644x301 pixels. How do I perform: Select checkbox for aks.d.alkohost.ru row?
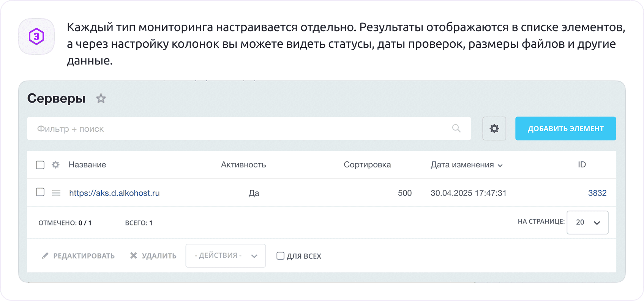pos(40,192)
